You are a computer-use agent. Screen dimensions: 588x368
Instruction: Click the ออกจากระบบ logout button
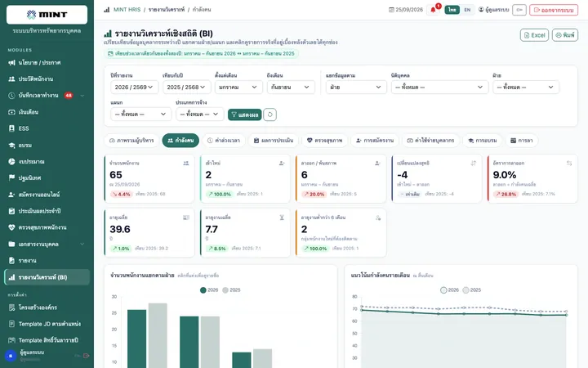[554, 10]
